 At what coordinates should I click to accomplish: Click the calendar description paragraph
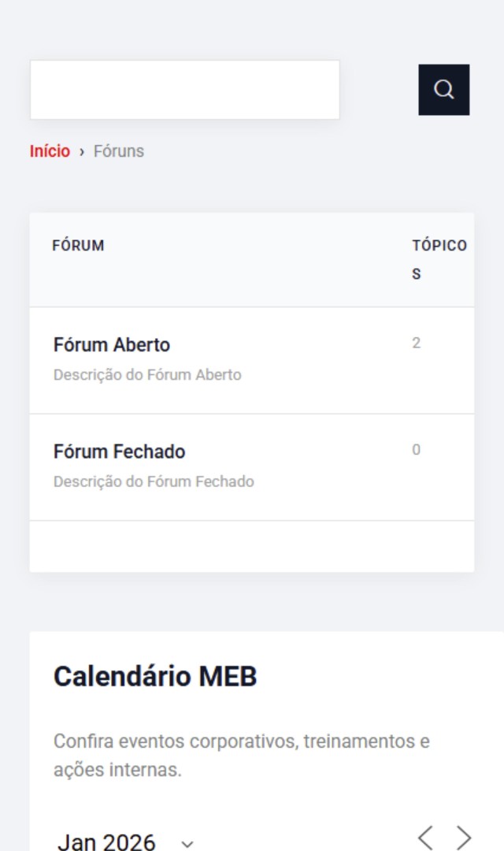point(242,755)
